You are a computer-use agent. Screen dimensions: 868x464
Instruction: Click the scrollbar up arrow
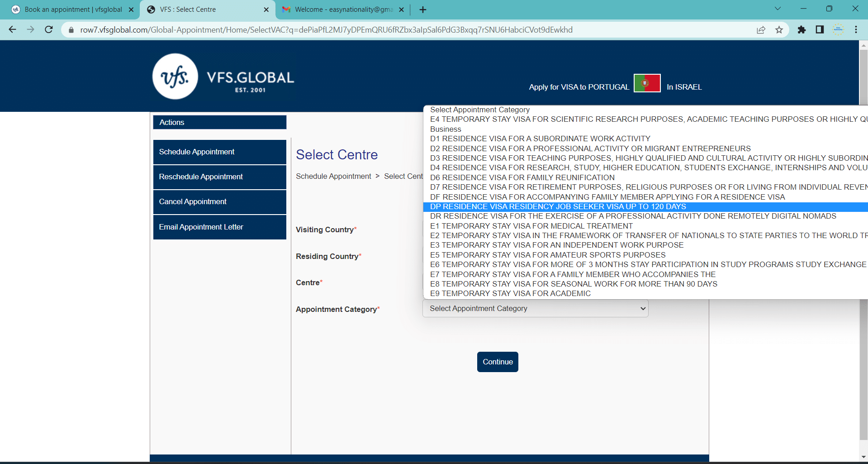[x=863, y=45]
